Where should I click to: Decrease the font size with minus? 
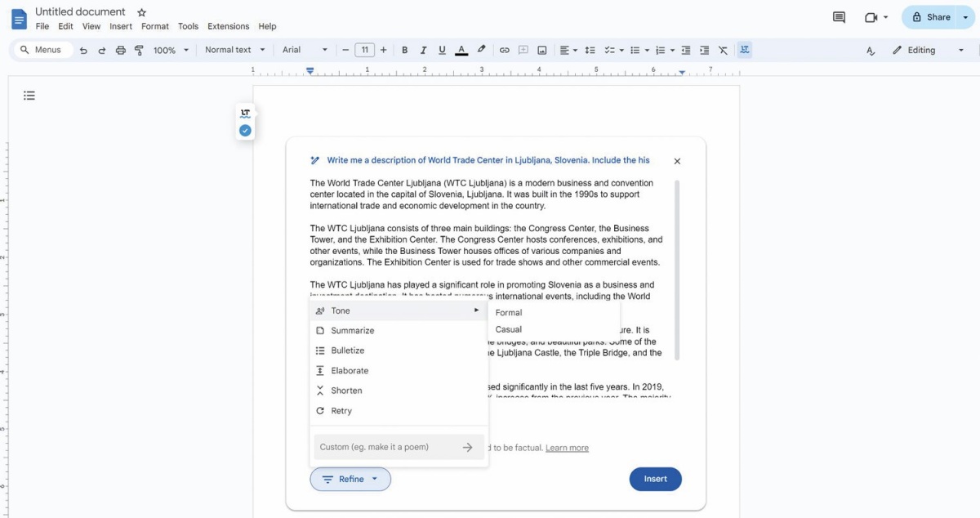(x=345, y=50)
